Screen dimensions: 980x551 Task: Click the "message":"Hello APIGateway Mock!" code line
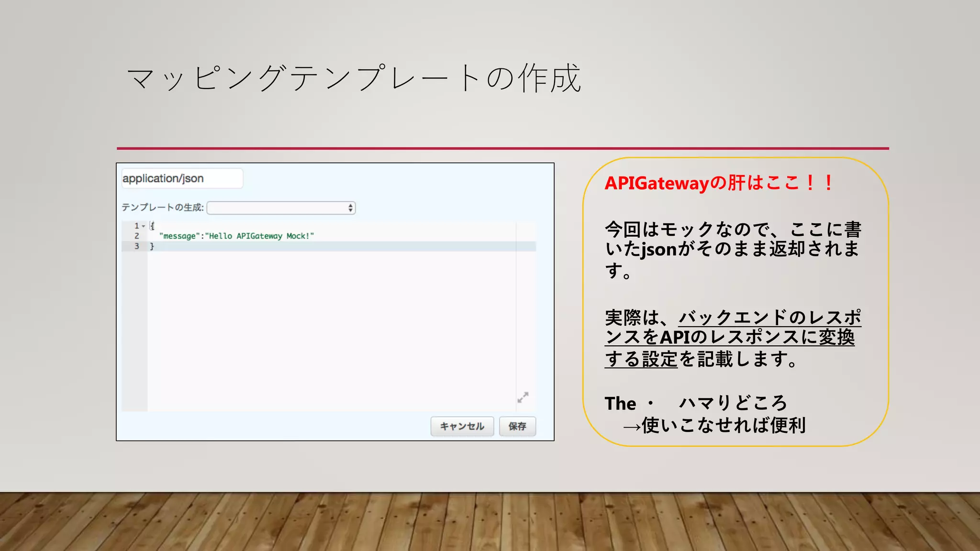236,236
